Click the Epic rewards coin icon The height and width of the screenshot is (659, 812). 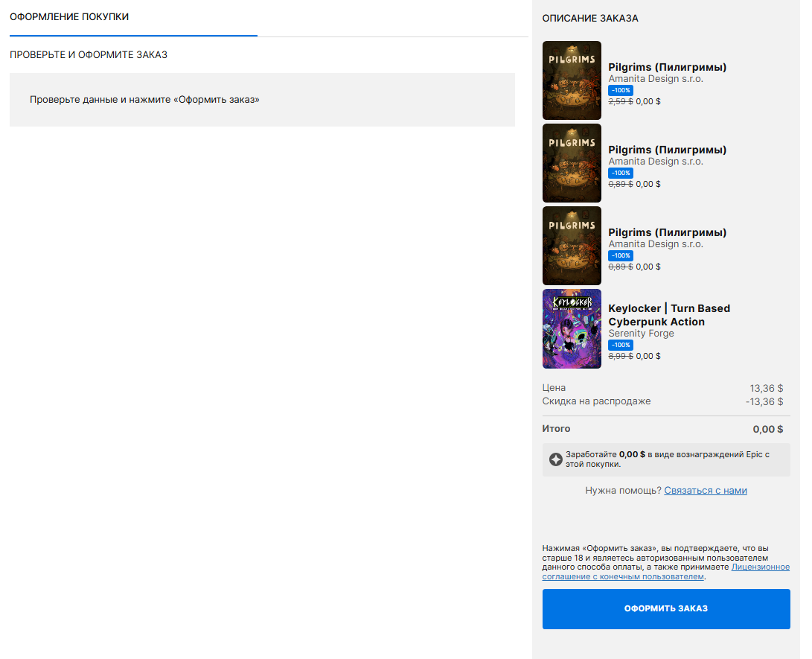coord(555,459)
